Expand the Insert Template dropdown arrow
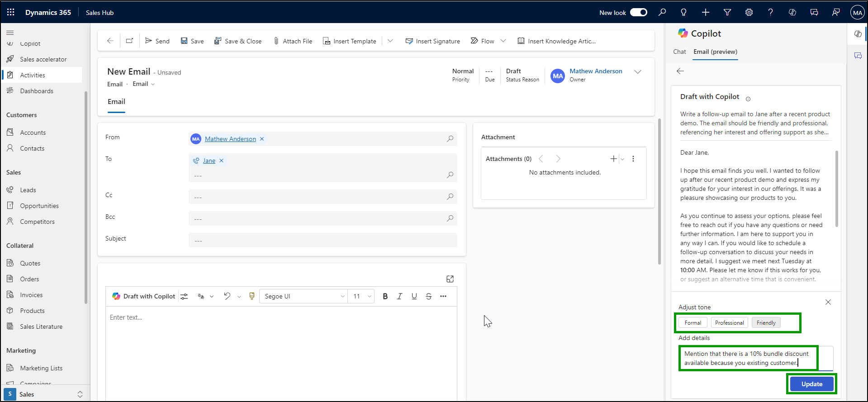The height and width of the screenshot is (402, 868). click(390, 41)
